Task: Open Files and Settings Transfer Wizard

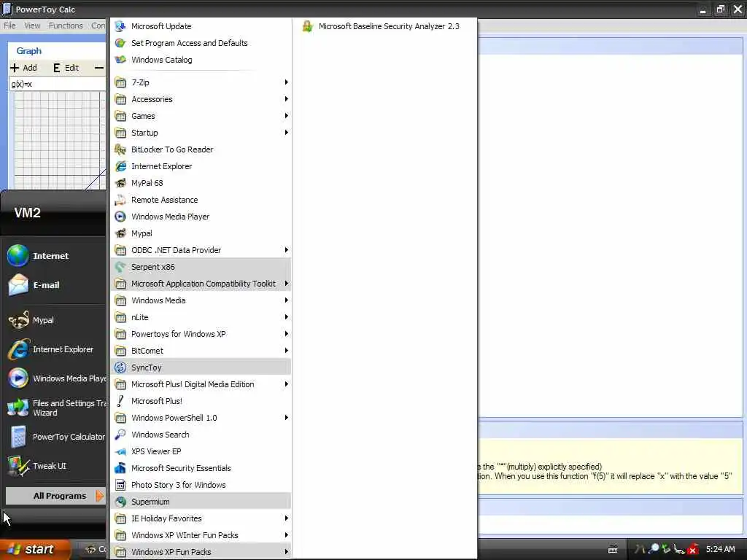Action: pyautogui.click(x=55, y=408)
